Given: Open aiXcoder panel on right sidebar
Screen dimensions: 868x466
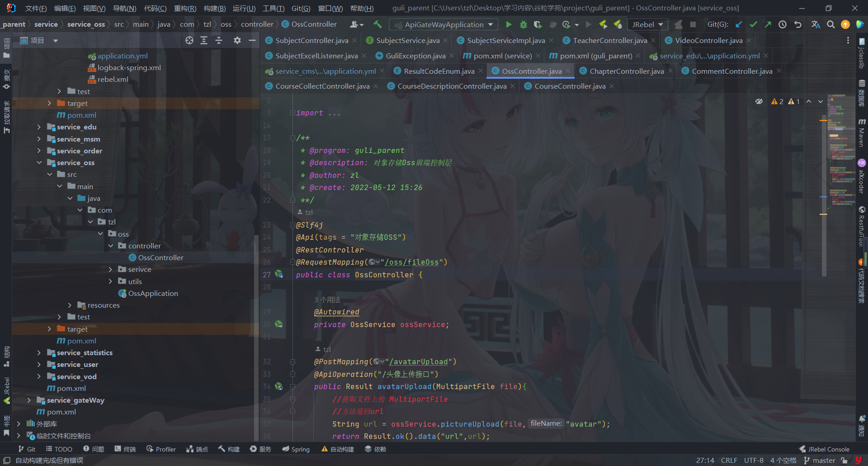Looking at the screenshot, I should (862, 176).
